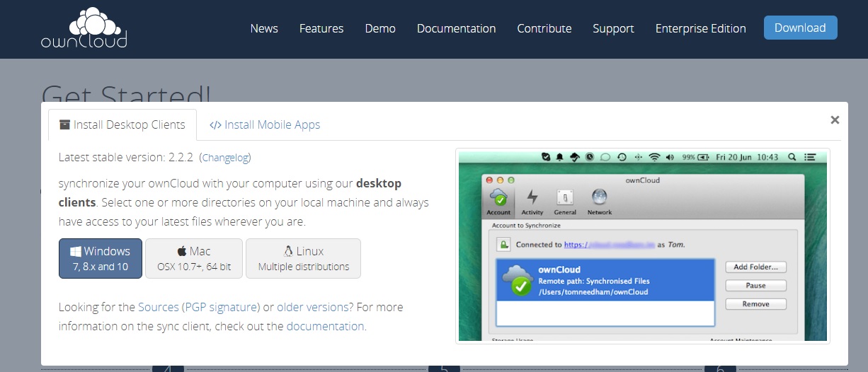Click the notification center list icon in the menu bar
The height and width of the screenshot is (372, 868).
811,157
